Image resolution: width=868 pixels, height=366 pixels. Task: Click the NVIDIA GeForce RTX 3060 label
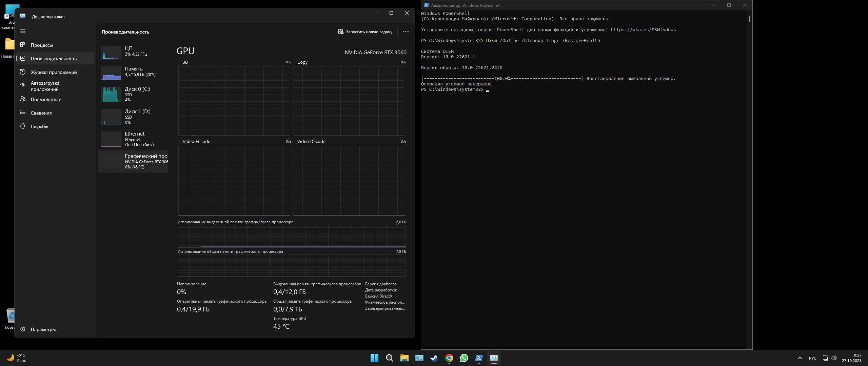[375, 53]
